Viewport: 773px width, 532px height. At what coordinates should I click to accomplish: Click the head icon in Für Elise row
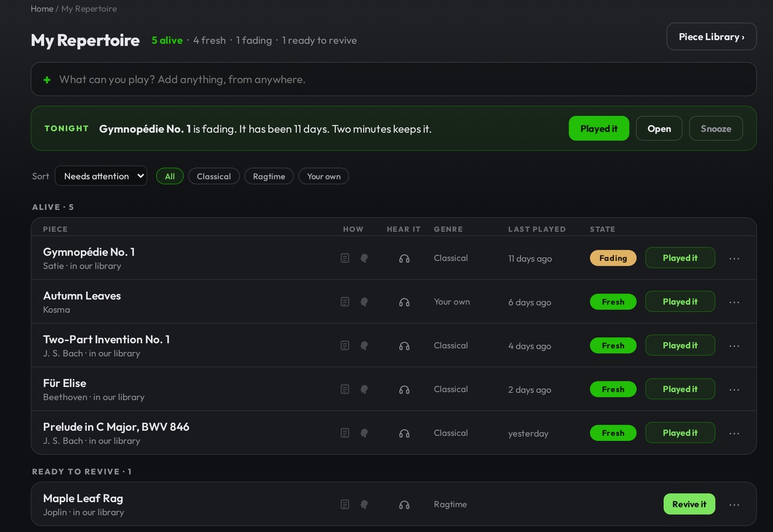[364, 389]
